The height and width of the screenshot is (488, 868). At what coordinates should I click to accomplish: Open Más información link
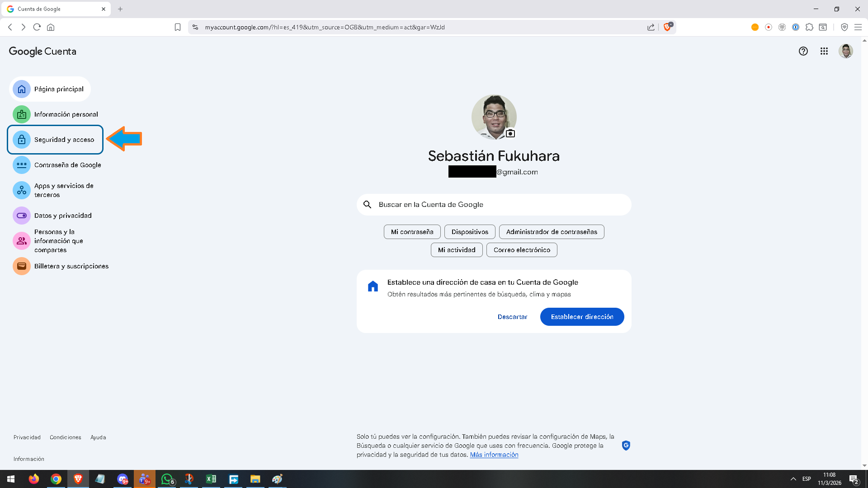494,455
